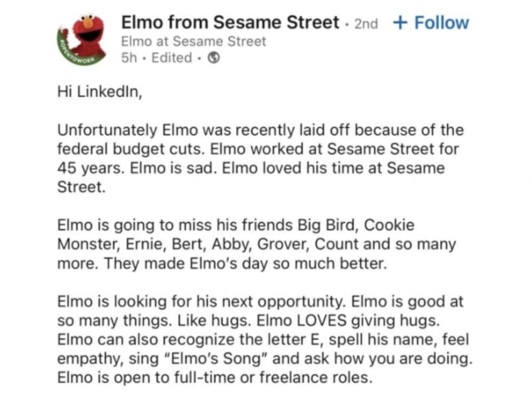
Task: Open the Elmo from Sesame Street profile name
Action: click(230, 22)
